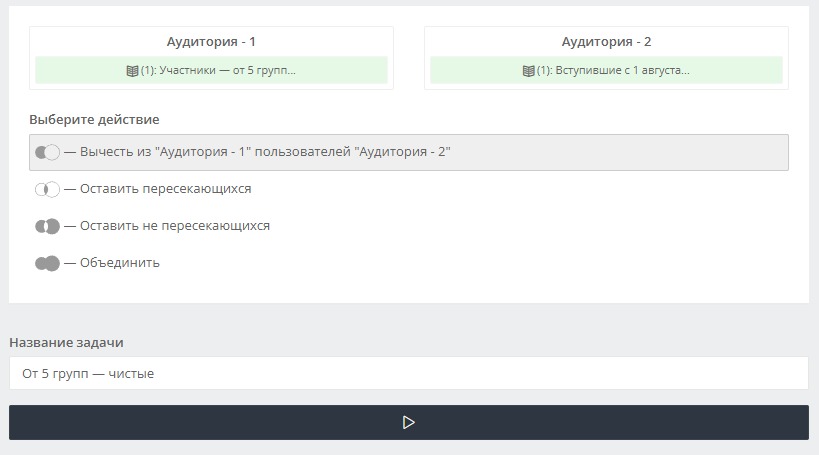This screenshot has width=819, height=455.
Task: Click the subtract Venn diagram icon
Action: pos(47,152)
